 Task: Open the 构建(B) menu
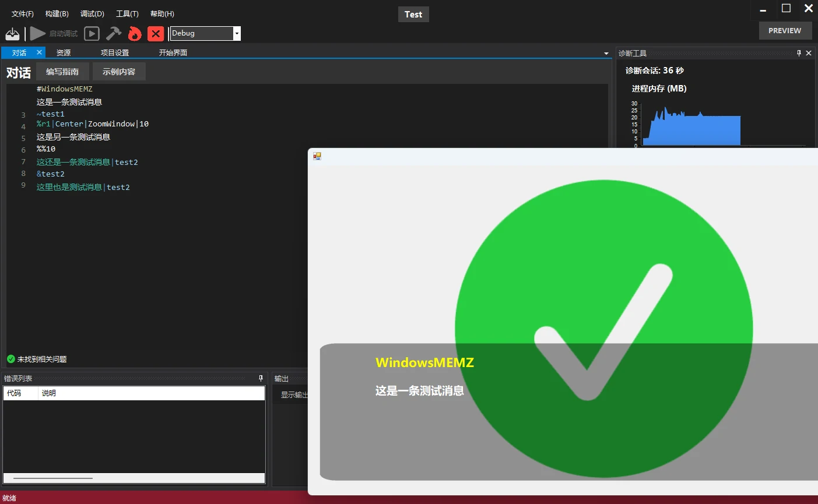point(57,13)
